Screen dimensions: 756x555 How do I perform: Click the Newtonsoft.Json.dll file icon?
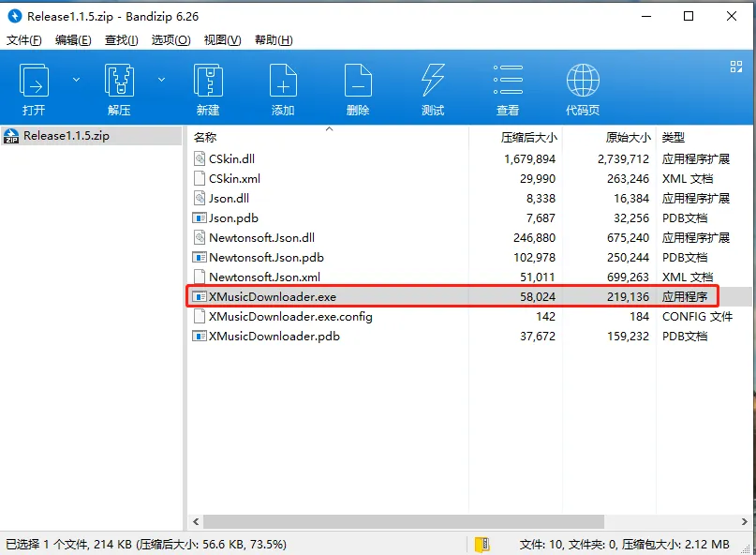coord(200,237)
